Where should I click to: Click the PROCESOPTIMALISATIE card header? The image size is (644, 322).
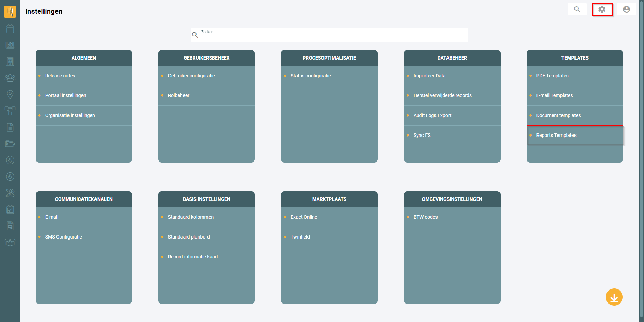(x=329, y=58)
